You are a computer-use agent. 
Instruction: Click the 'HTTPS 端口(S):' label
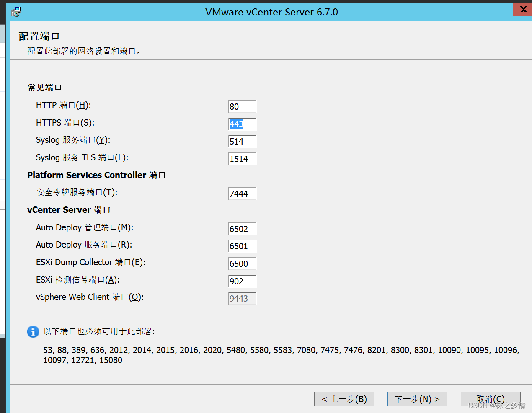65,123
